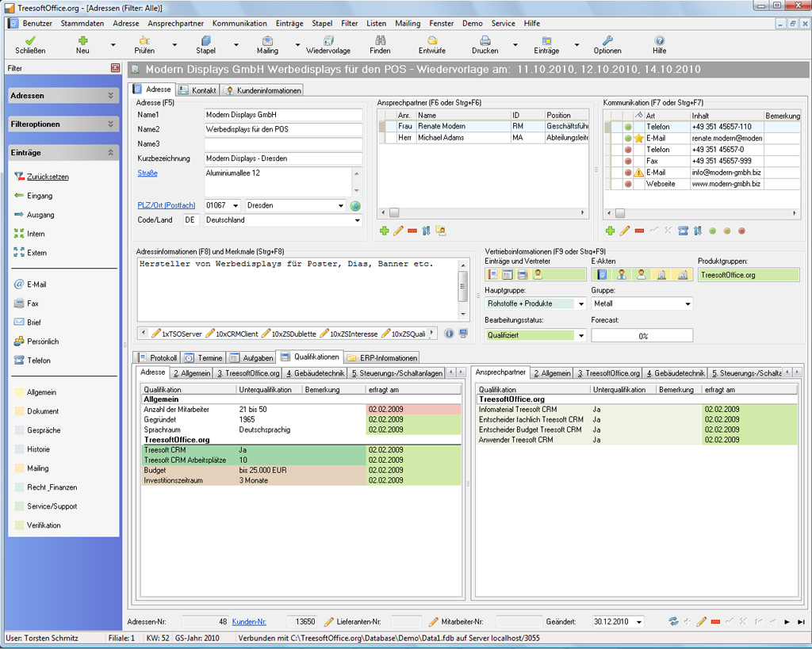Open the Hauptgruppe dropdown
Viewport: 812px width, 649px height.
tap(580, 304)
